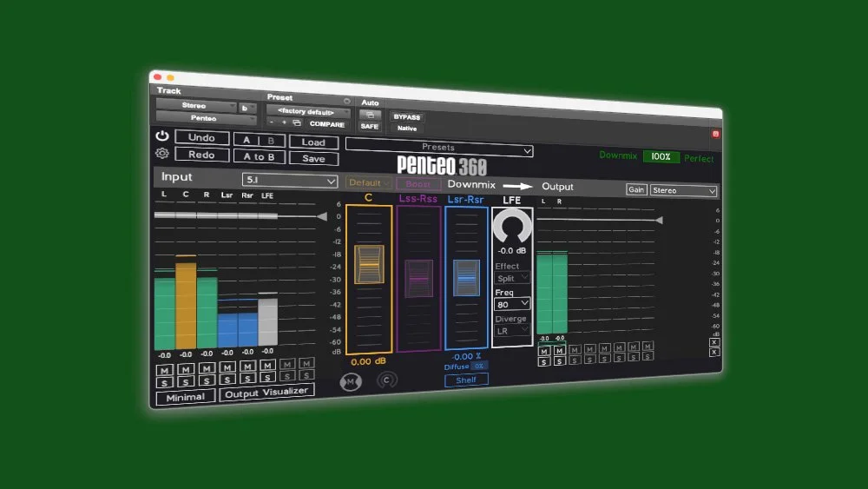Mute the LFE input channel

(267, 366)
